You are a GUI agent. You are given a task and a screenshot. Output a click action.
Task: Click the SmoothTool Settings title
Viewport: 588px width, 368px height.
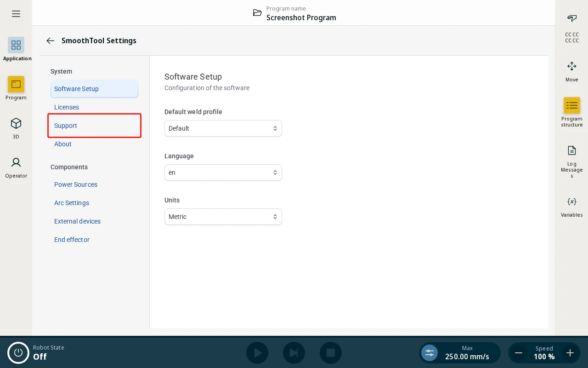99,40
